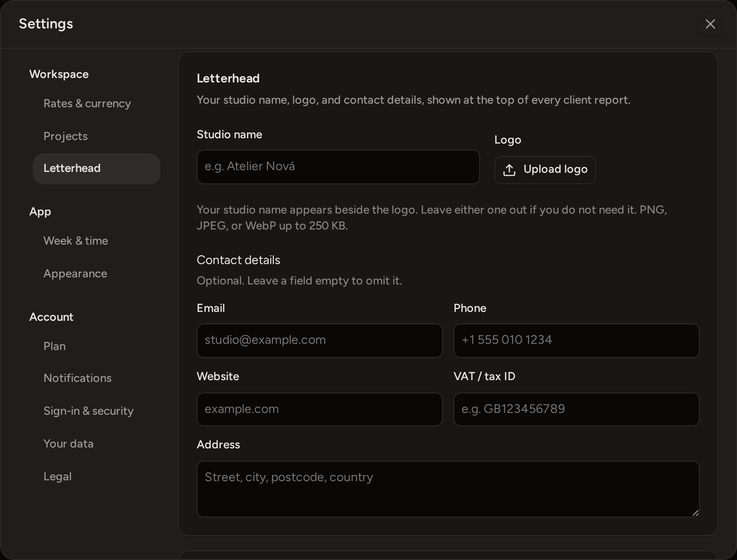
Task: Grab the Address textarea resize handle
Action: [x=695, y=513]
